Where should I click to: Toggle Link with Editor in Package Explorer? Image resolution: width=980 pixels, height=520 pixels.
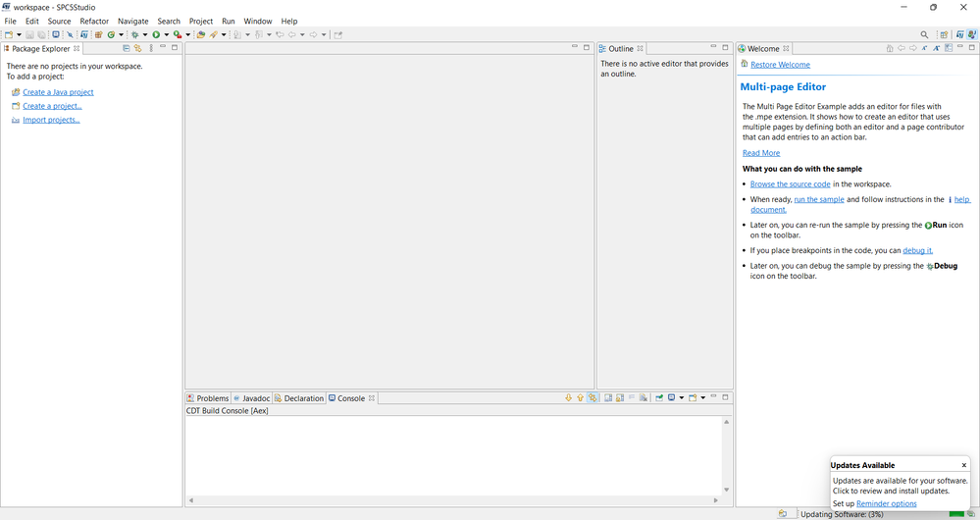138,48
